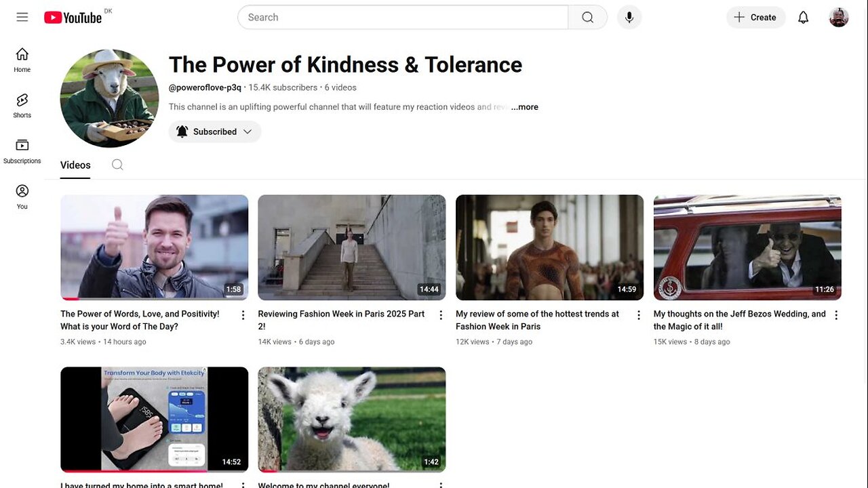Viewport: 868px width, 488px height.
Task: Go to the YouTube logo home
Action: pos(73,18)
